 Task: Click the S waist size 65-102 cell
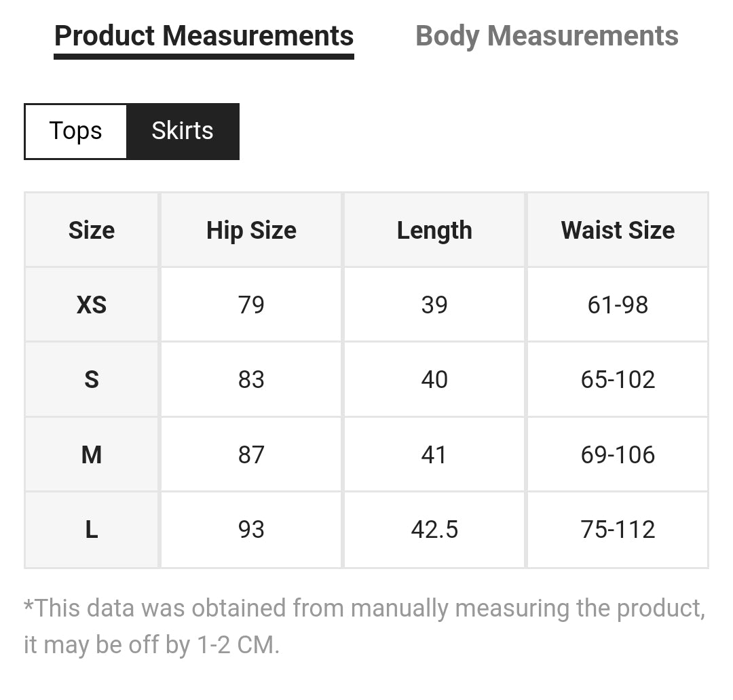[x=618, y=380]
